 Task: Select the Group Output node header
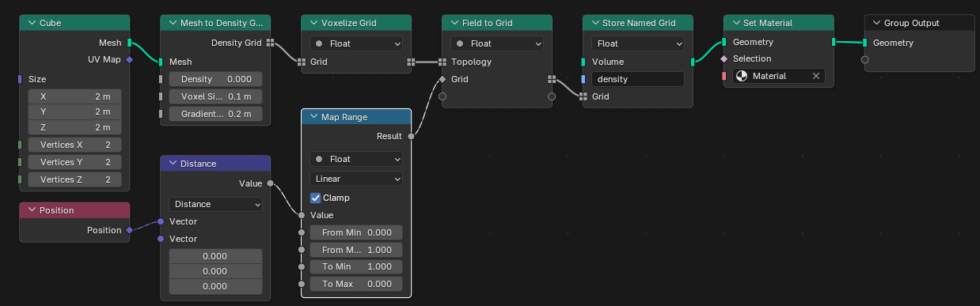(919, 23)
